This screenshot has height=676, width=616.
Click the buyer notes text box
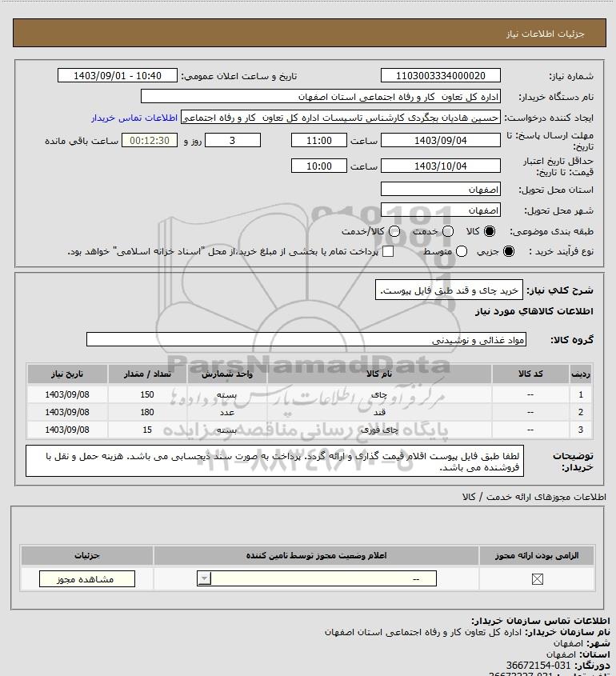click(274, 462)
